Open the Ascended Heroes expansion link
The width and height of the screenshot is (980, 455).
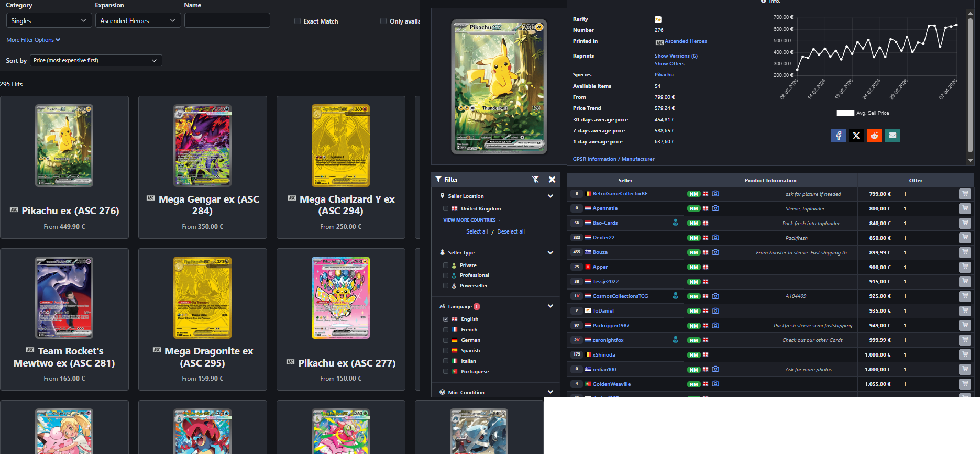[686, 41]
